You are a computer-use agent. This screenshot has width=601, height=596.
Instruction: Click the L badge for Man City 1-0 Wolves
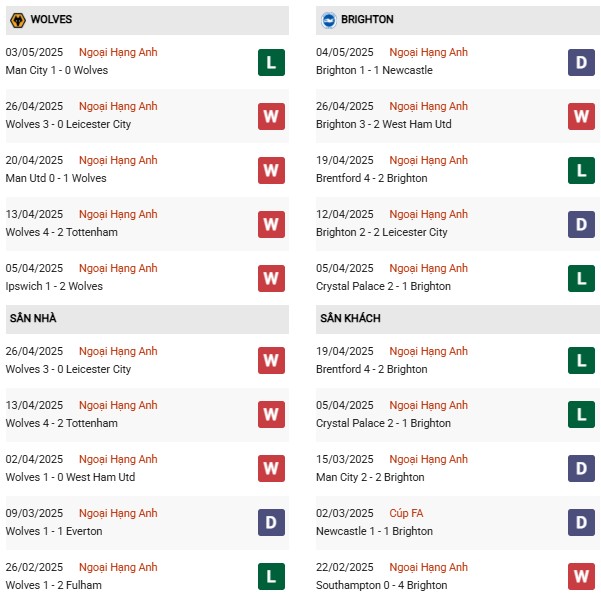coord(271,62)
